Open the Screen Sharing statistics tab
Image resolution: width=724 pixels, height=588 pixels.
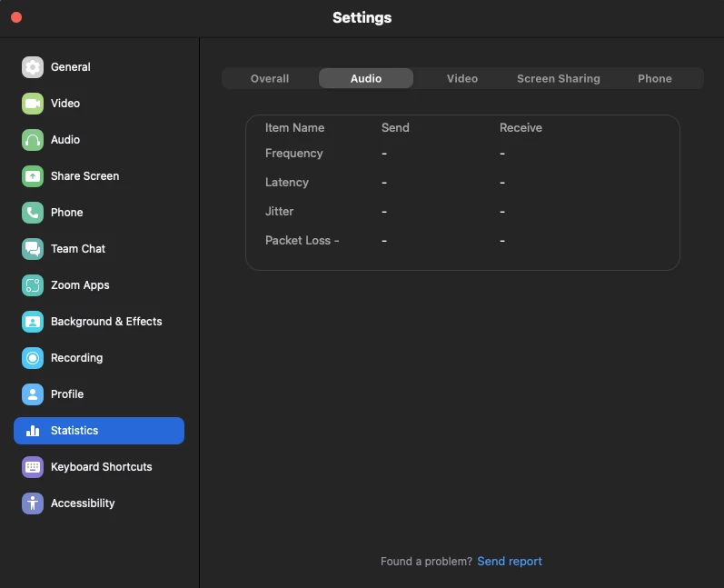pos(559,79)
